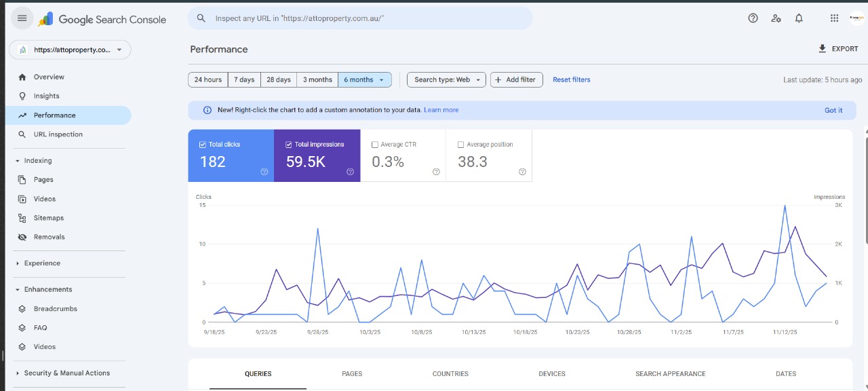This screenshot has width=868, height=391.
Task: Click the Help question mark icon
Action: 753,18
